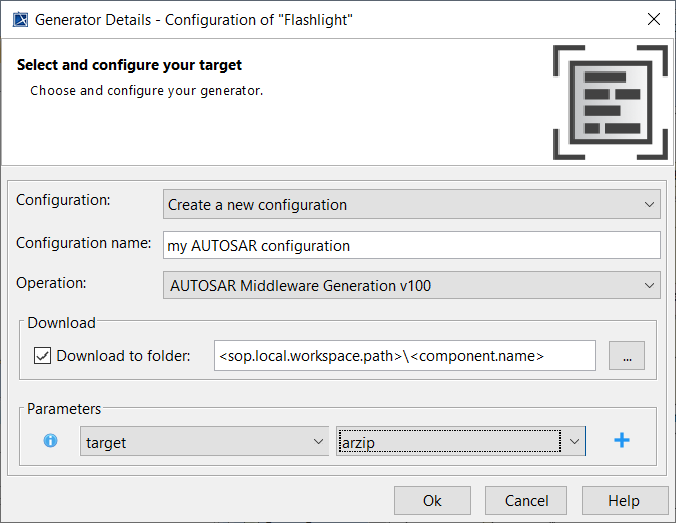Browse for download folder with the "..." button

click(627, 356)
